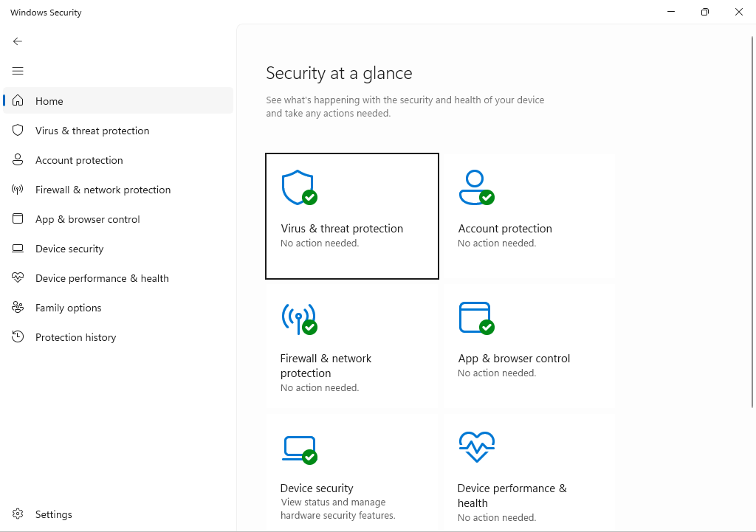Viewport: 756px width, 532px height.
Task: Click the Device security laptop icon tile
Action: click(x=298, y=449)
